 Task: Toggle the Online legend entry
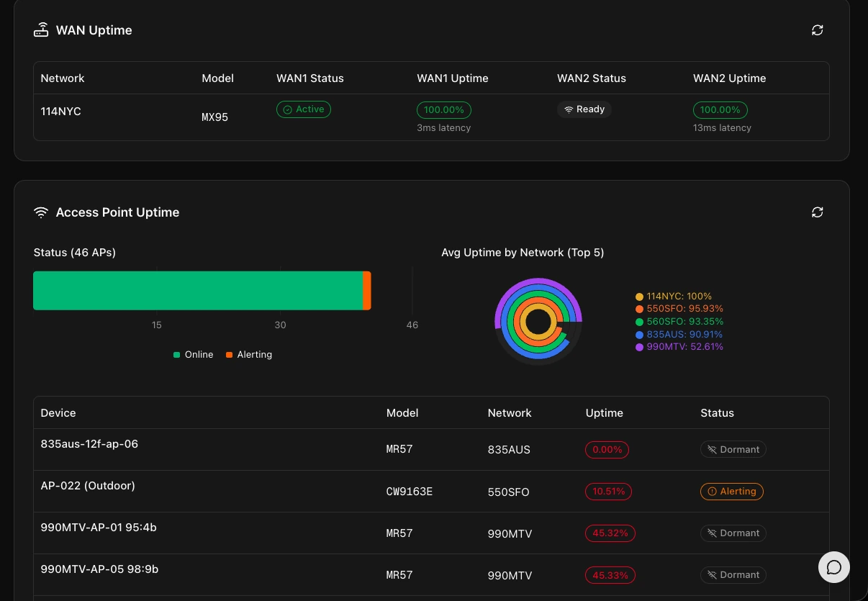click(194, 355)
